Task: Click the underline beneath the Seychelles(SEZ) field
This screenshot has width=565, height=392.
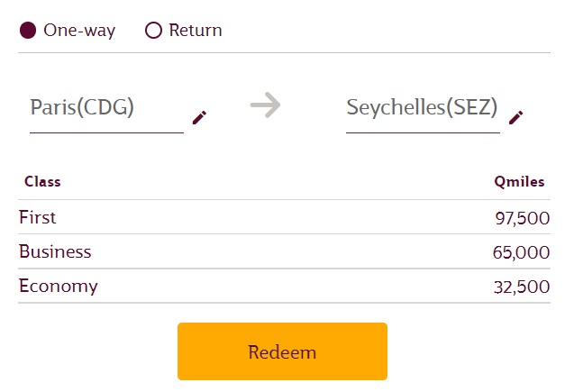Action: (x=422, y=132)
